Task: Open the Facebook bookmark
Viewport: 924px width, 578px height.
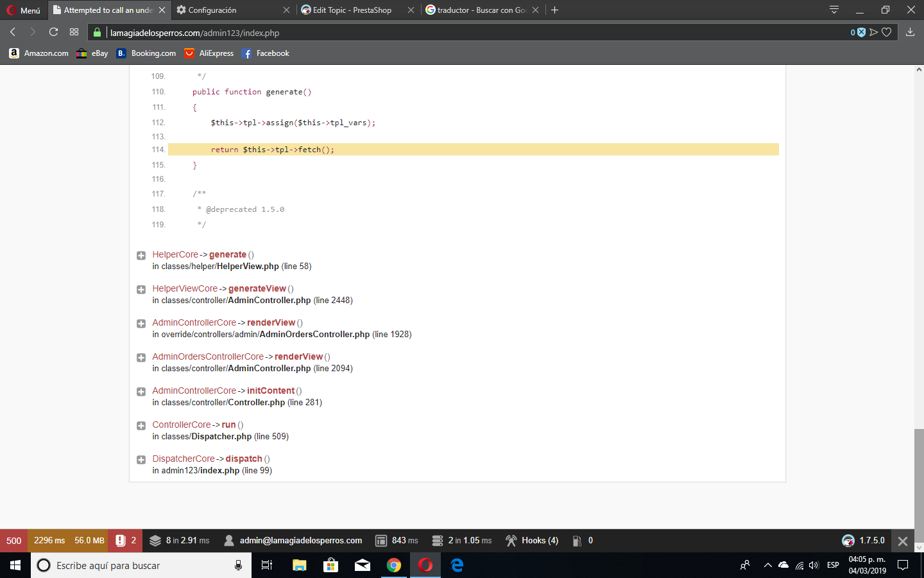Action: pos(265,53)
